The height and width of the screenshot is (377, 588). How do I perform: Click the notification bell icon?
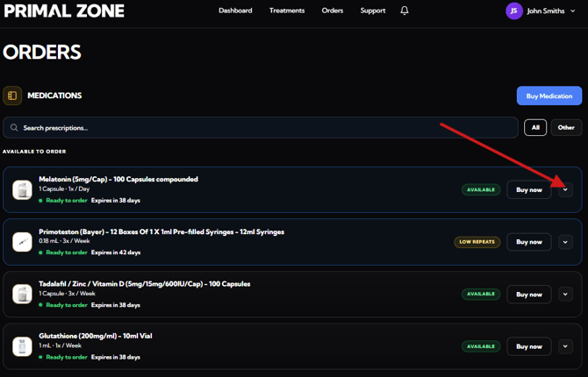(x=405, y=11)
